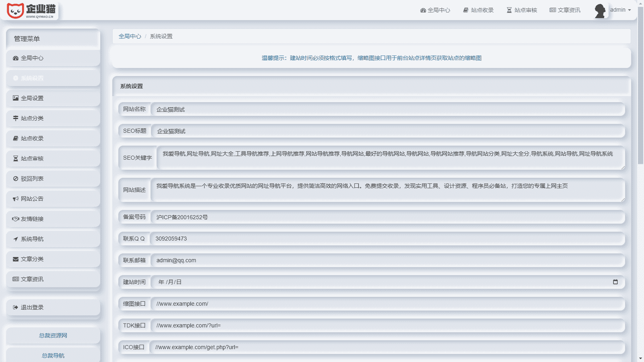This screenshot has height=362, width=644.
Task: Click the megaphone icon next to 网站公告
Action: click(16, 199)
